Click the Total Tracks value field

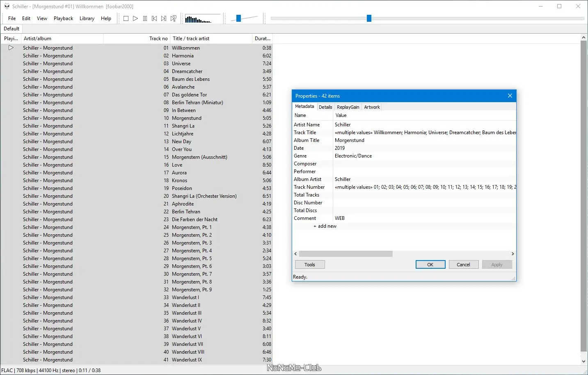click(424, 195)
